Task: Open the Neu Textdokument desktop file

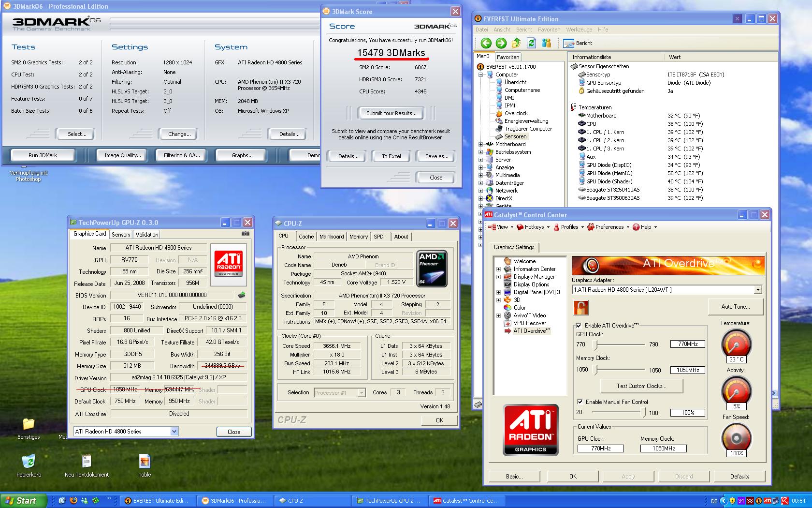Action: [x=87, y=465]
